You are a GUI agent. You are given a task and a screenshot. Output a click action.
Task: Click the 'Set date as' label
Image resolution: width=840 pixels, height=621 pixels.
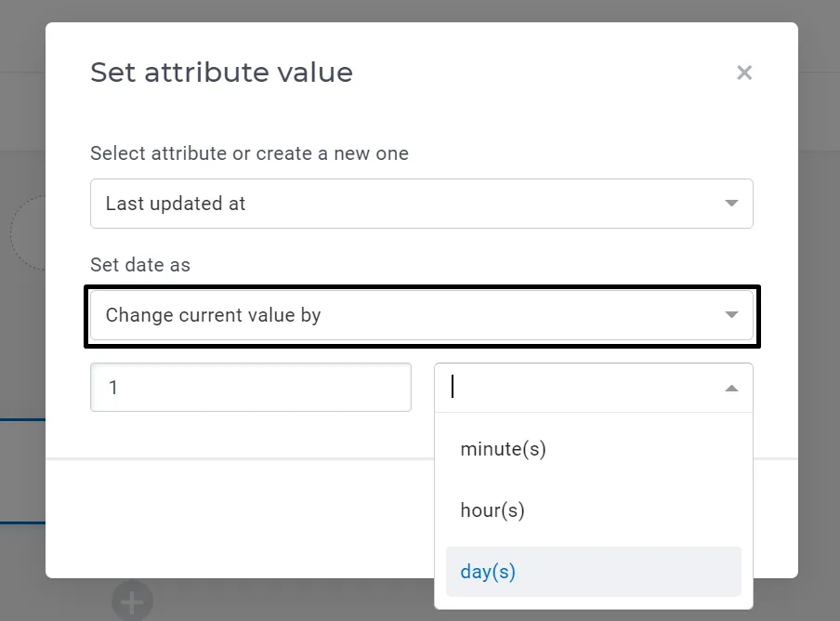[x=139, y=265]
